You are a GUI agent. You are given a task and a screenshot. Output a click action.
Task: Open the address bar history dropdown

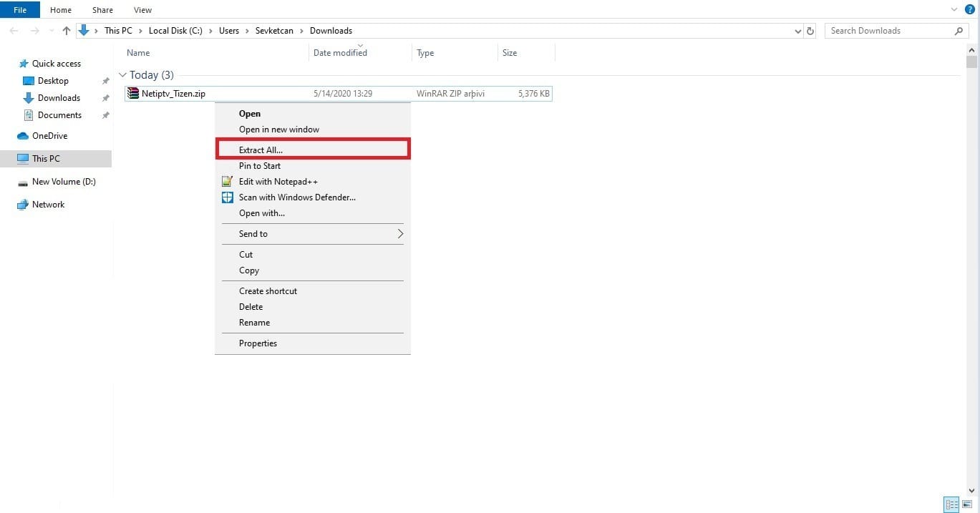click(798, 31)
